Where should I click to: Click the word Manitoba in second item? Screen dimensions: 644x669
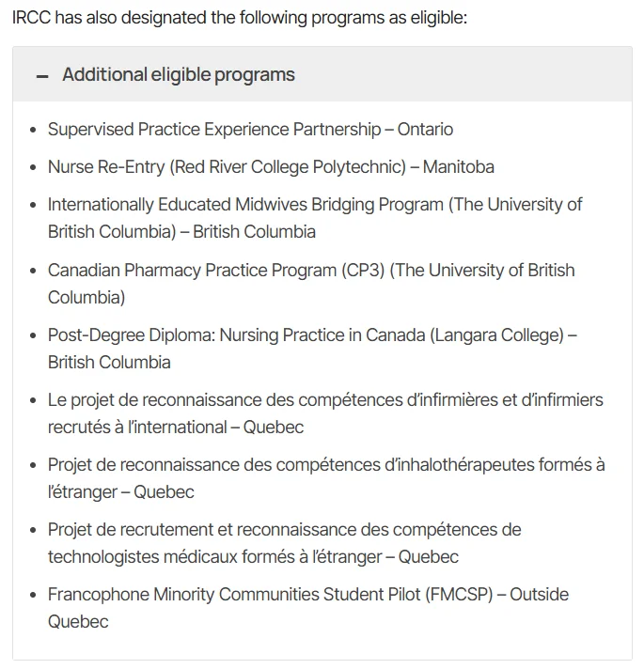458,167
